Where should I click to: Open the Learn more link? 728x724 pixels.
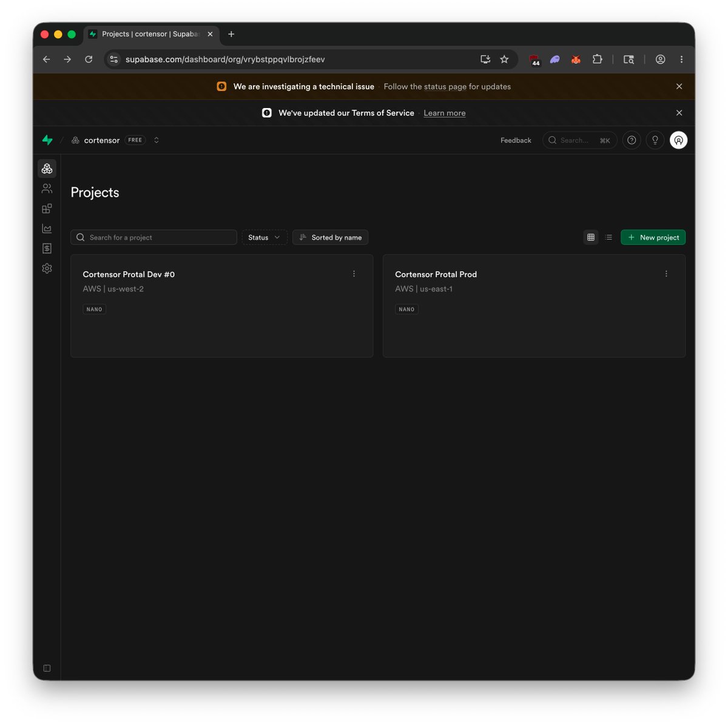pyautogui.click(x=445, y=113)
